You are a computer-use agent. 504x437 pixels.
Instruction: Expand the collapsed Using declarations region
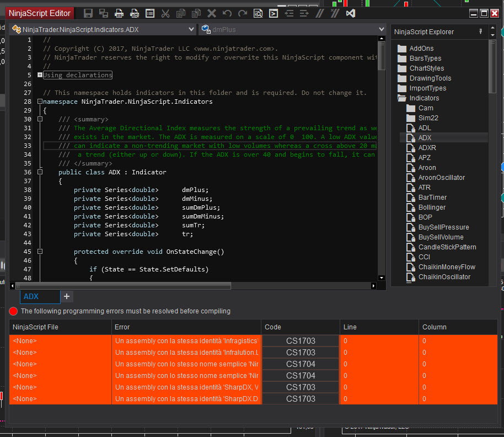point(40,75)
